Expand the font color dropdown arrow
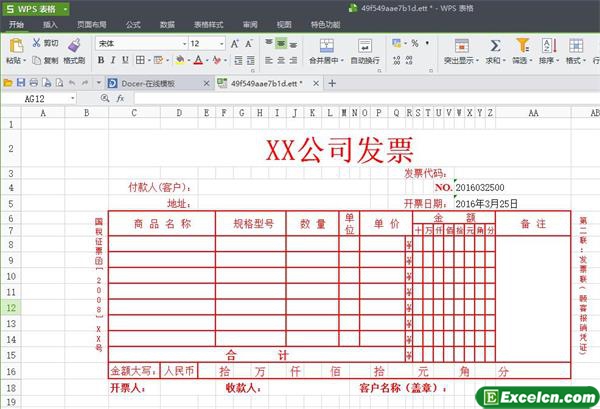Screen dimensions: 600x409 [x=207, y=60]
